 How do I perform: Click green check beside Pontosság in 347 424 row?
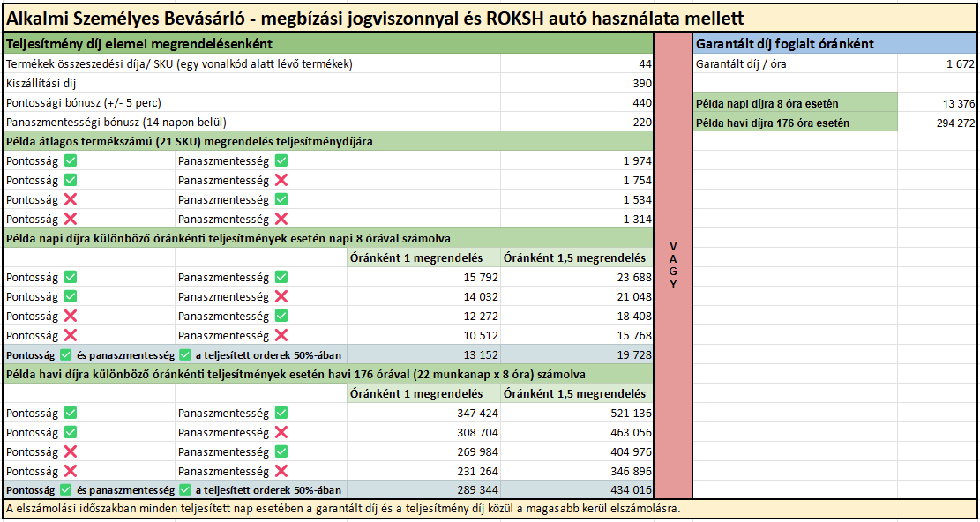71,413
